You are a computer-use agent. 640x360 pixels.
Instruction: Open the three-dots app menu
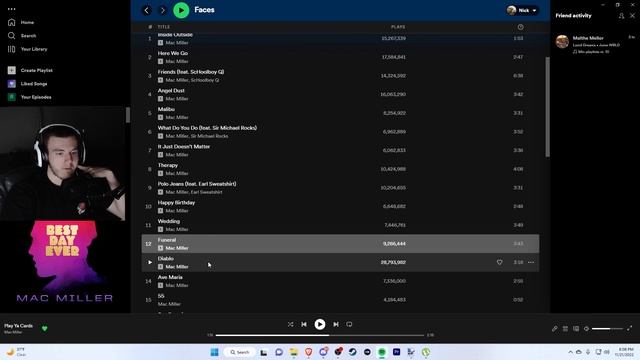11,9
